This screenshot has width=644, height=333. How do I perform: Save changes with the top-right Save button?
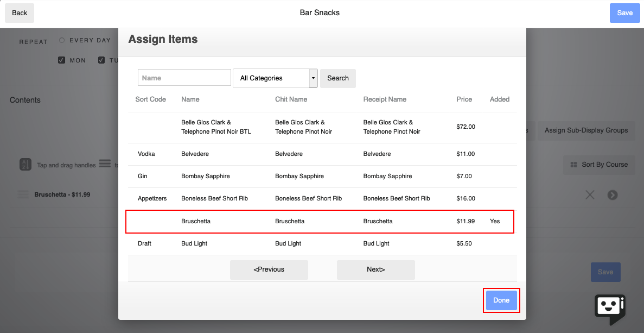pos(624,12)
